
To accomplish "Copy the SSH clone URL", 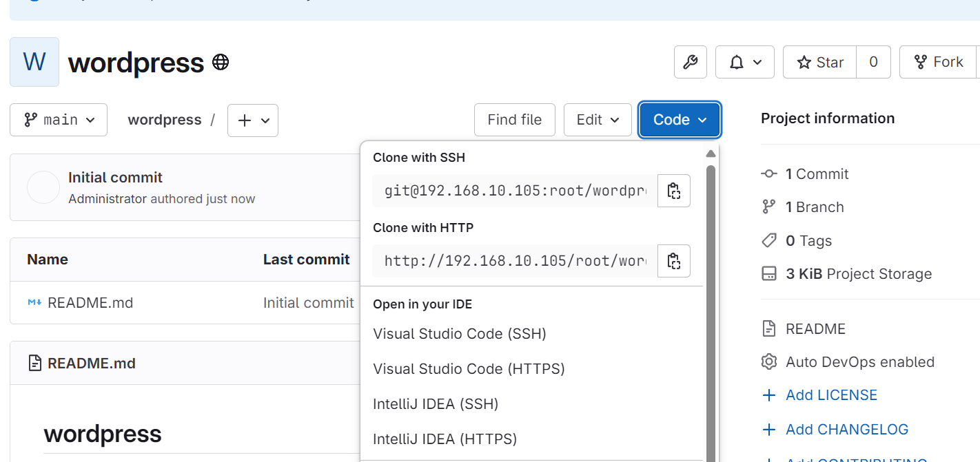I will coord(674,191).
